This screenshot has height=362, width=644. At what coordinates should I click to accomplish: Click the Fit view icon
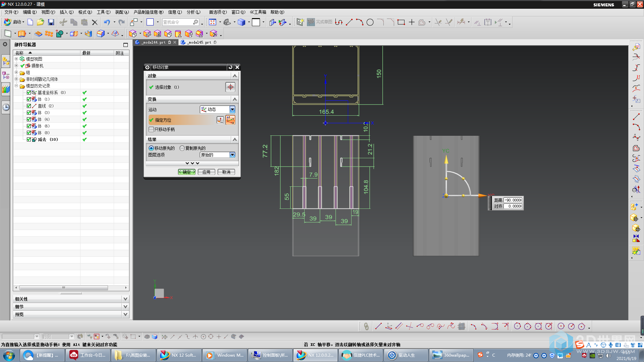[x=213, y=22]
